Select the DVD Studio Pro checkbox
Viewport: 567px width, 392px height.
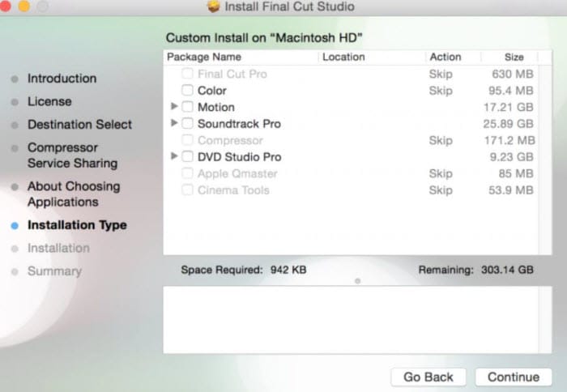click(x=187, y=156)
